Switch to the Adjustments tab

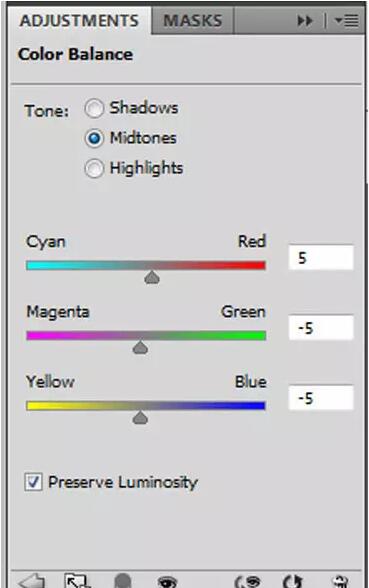pyautogui.click(x=79, y=20)
